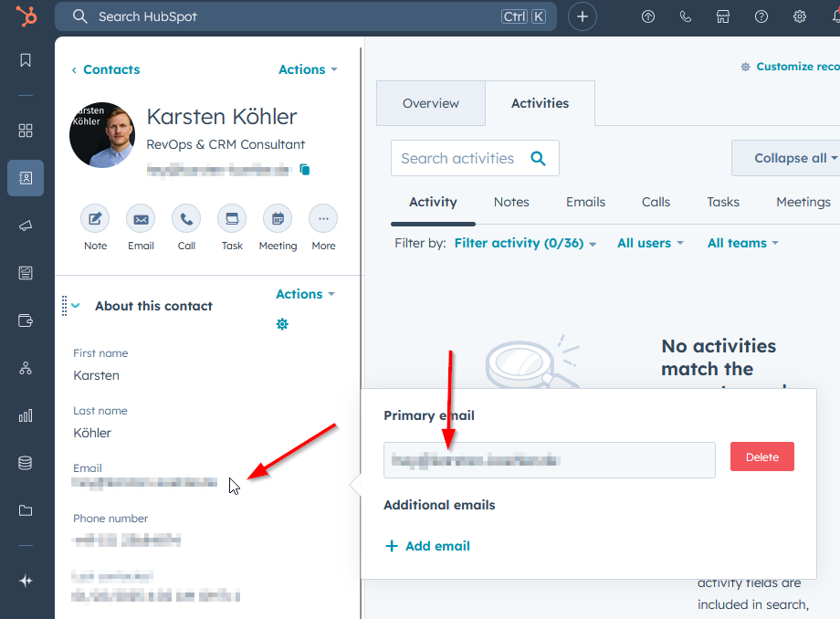
Task: Click Add email link
Action: (427, 546)
